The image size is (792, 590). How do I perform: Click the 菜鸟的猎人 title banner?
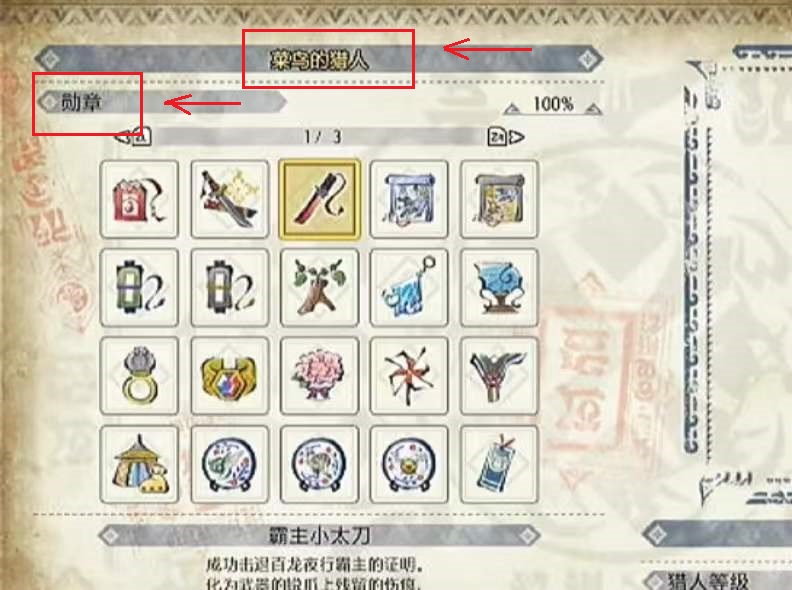tap(319, 60)
